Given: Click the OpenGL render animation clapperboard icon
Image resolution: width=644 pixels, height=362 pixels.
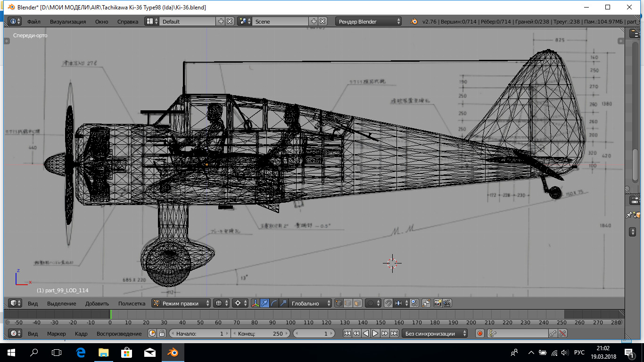Looking at the screenshot, I should [447, 304].
